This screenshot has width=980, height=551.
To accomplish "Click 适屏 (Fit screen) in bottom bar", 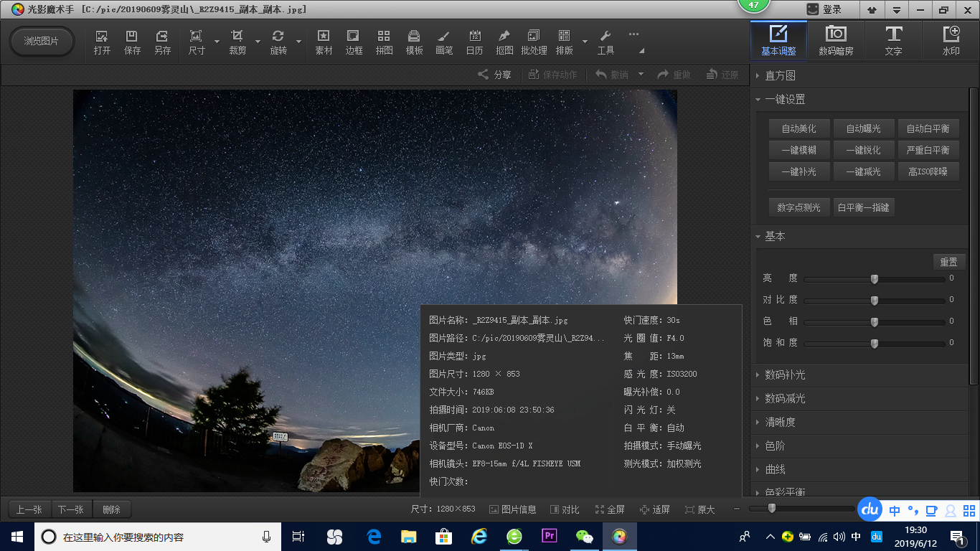I will [x=654, y=509].
